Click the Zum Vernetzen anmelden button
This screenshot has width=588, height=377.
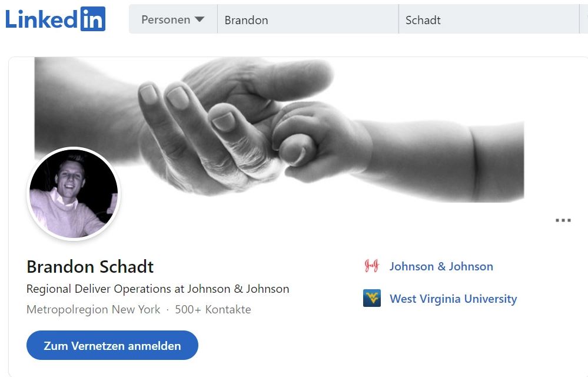pyautogui.click(x=112, y=346)
